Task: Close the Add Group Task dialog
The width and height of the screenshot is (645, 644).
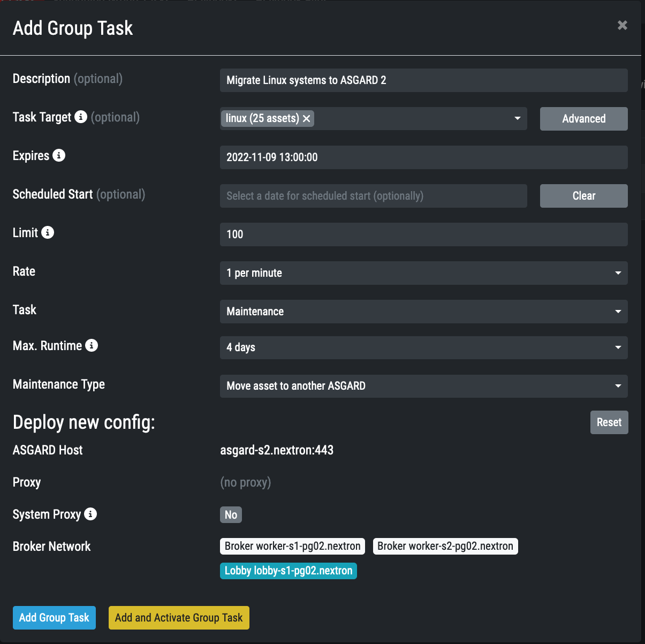Action: click(622, 25)
